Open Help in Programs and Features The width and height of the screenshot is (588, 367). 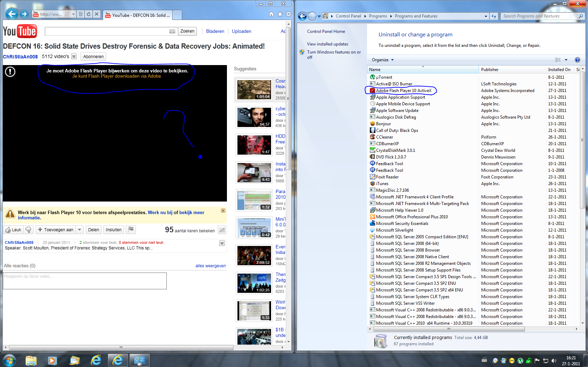point(577,60)
